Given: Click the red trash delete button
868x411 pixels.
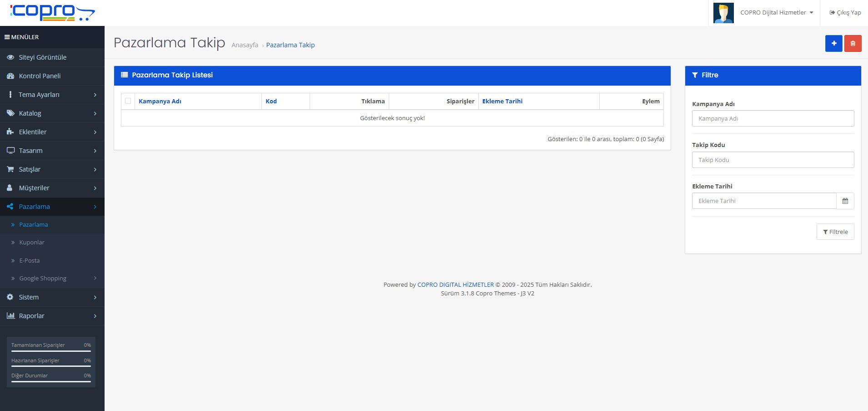Looking at the screenshot, I should pyautogui.click(x=853, y=44).
